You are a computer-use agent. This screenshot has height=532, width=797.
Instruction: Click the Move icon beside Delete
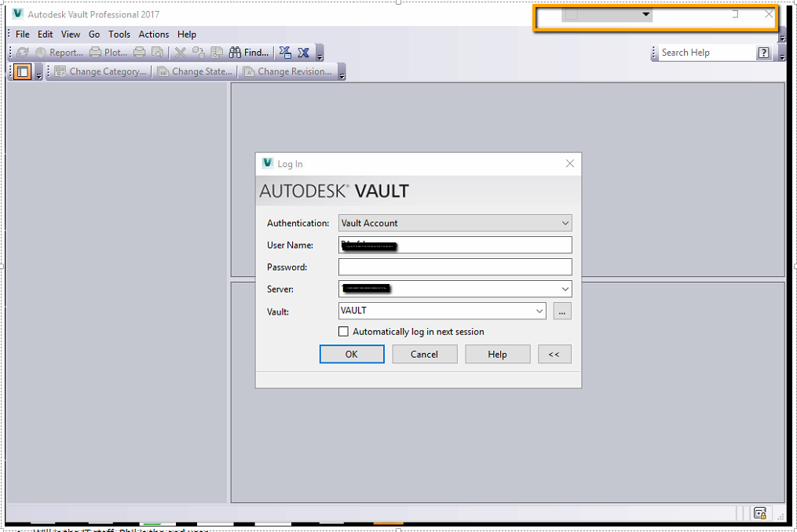tap(198, 53)
